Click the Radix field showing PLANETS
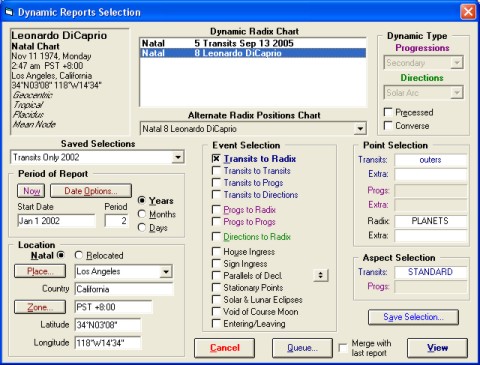Image resolution: width=480 pixels, height=365 pixels. pos(430,221)
